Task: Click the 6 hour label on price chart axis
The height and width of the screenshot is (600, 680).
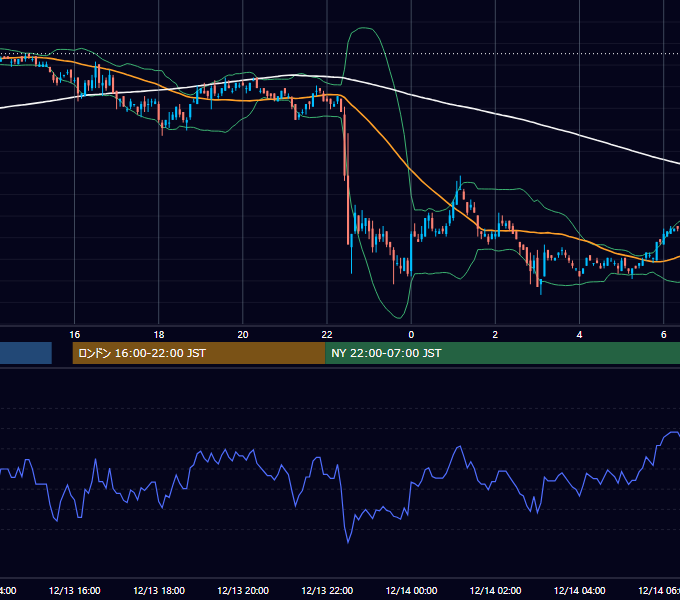Action: (x=664, y=335)
